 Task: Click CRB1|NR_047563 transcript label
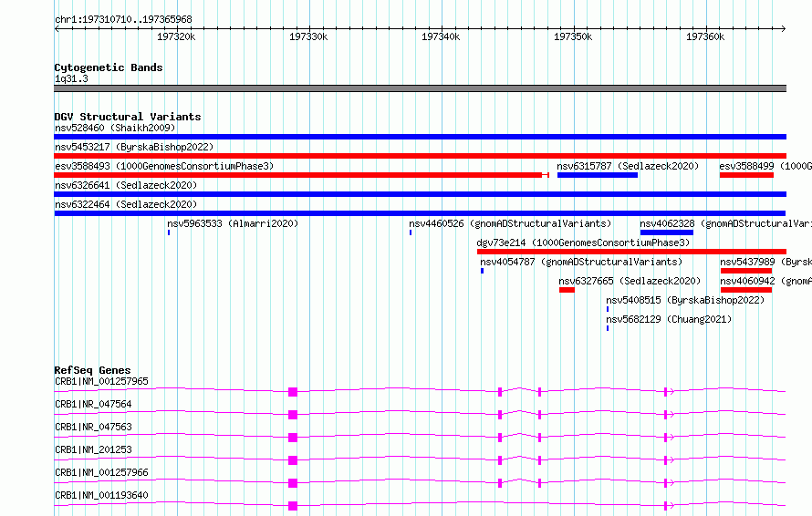click(93, 427)
